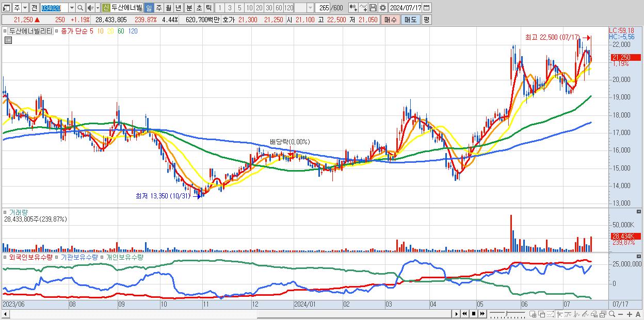The width and height of the screenshot is (644, 320).
Task: Open stock search via magnifier icon
Action: 81,8
